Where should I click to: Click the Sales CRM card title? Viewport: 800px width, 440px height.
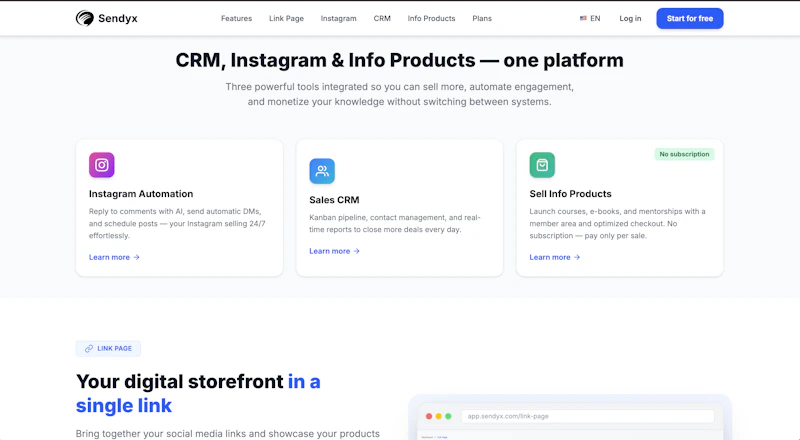[334, 200]
